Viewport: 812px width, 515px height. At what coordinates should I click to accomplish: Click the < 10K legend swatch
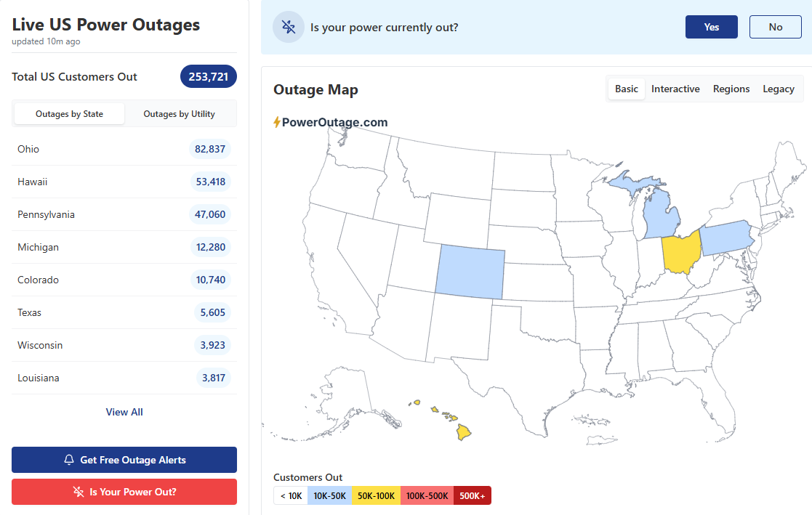[x=291, y=496]
